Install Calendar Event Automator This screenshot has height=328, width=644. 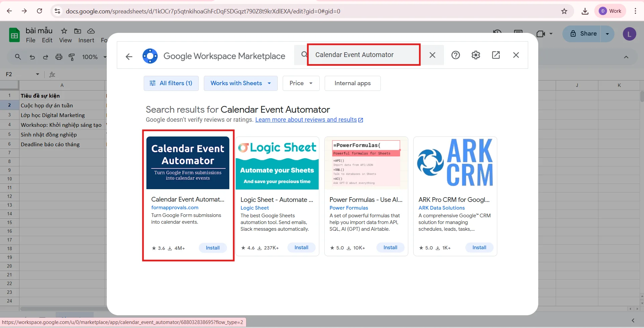[213, 248]
